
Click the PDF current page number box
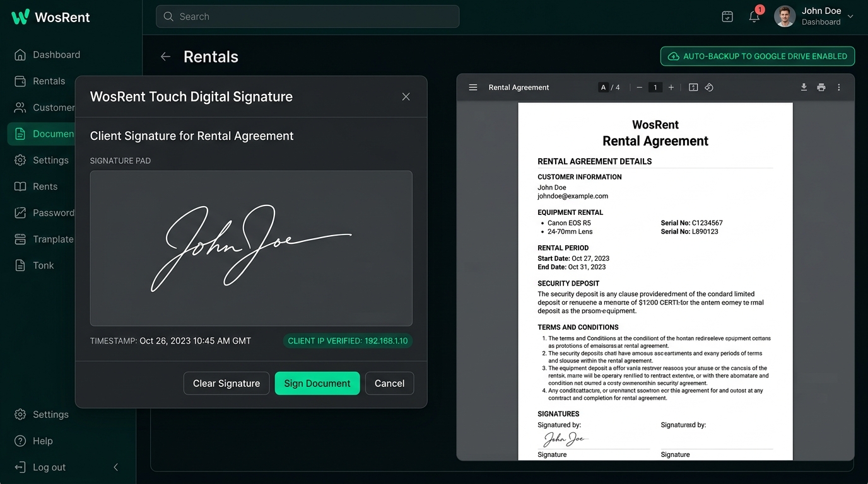pyautogui.click(x=603, y=88)
